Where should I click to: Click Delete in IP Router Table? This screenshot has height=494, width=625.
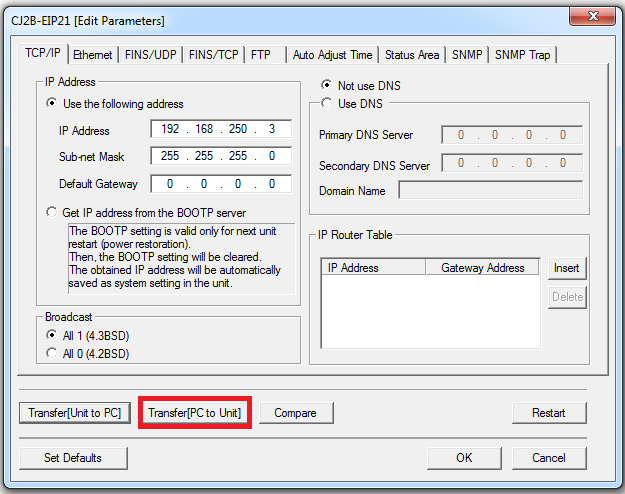point(567,297)
